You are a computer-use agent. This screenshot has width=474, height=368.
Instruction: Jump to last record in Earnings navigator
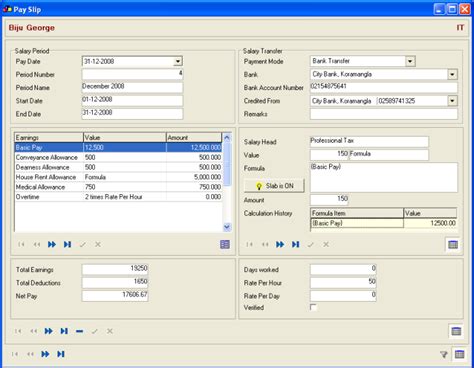pos(67,244)
